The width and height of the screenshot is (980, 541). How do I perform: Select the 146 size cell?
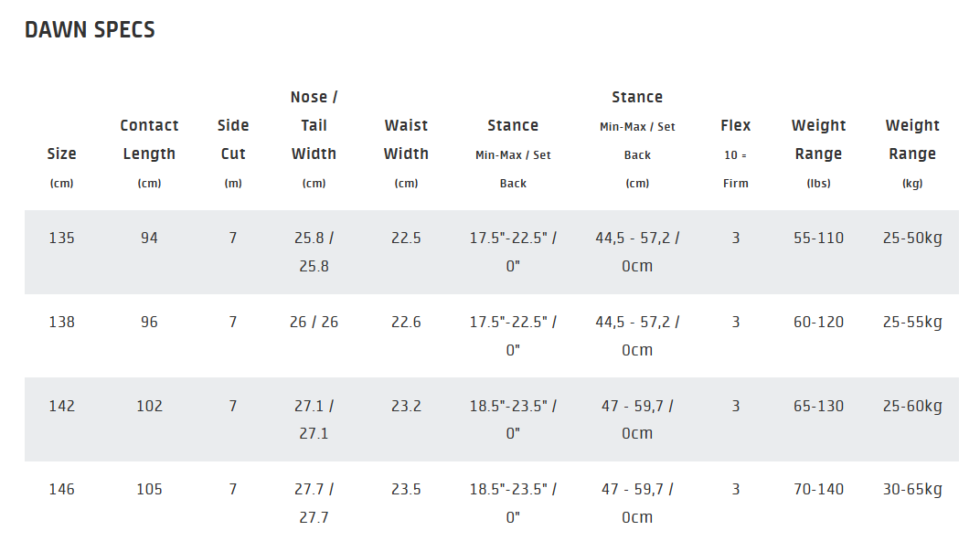pyautogui.click(x=62, y=490)
